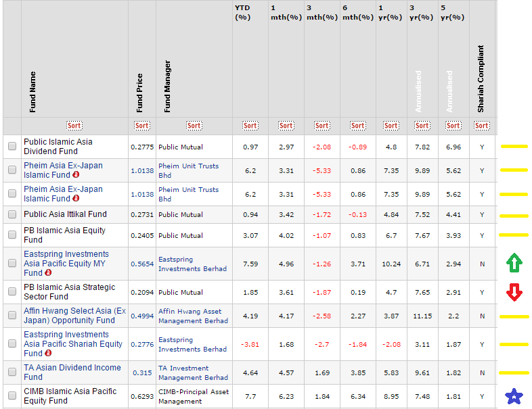This screenshot has width=532, height=409.
Task: Click the 7.59 YTD value
Action: tap(250, 264)
